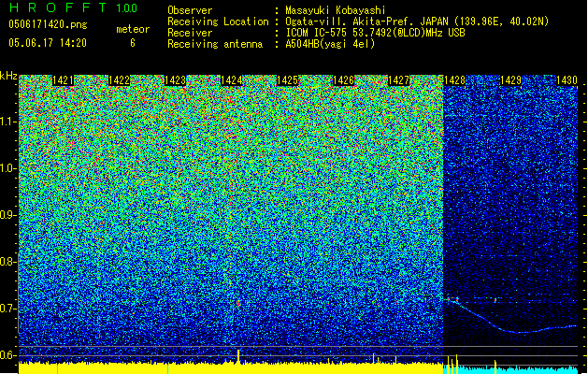Viewport: 588px width, 374px height.
Task: Click the 1423 time marker
Action: 175,80
